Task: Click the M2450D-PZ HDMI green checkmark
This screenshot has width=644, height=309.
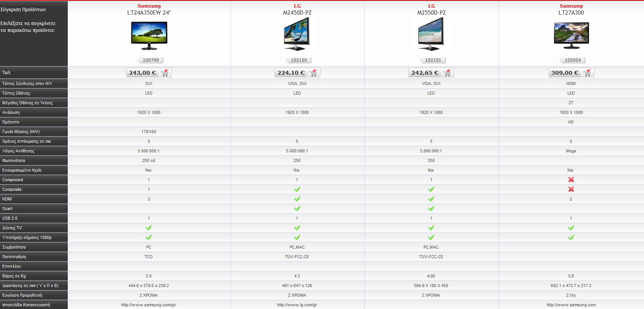Action: tap(297, 199)
